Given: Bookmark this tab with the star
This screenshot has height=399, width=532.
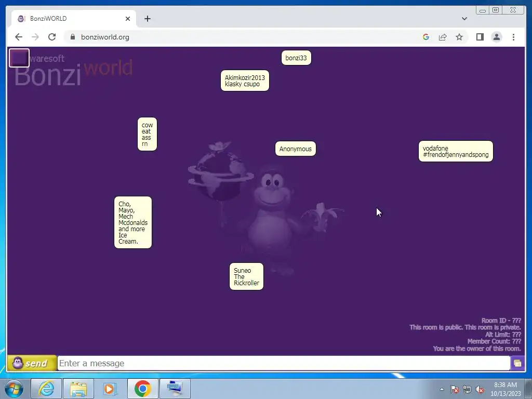Looking at the screenshot, I should point(459,37).
